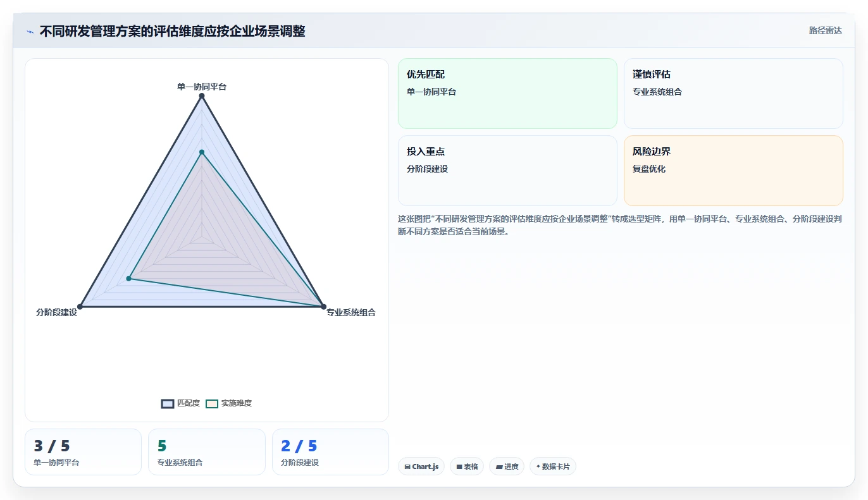868x500 pixels.
Task: Click the 进度 tag chip
Action: (x=507, y=466)
